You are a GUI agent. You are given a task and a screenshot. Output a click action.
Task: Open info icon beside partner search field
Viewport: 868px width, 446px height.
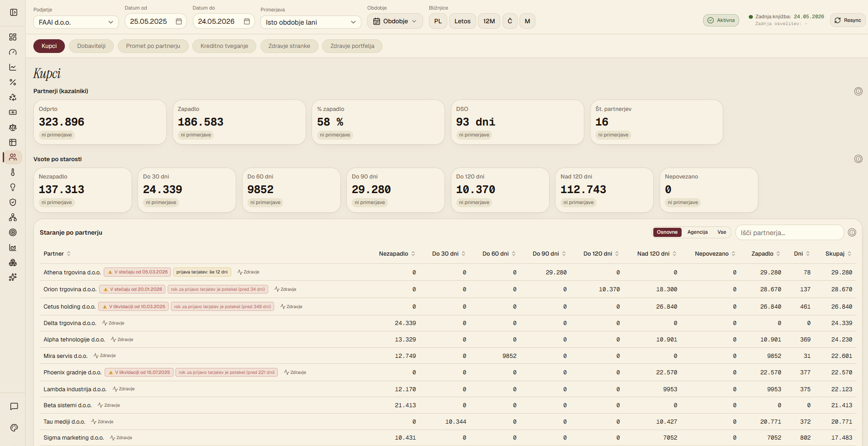click(852, 232)
